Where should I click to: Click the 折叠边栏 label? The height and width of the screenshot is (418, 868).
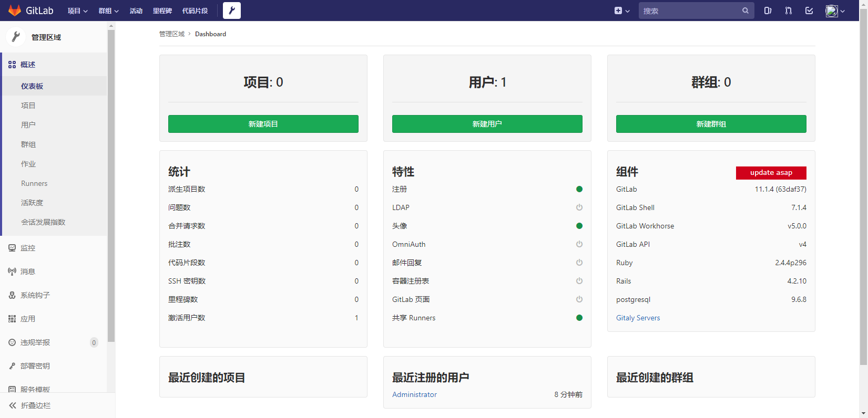pyautogui.click(x=36, y=405)
